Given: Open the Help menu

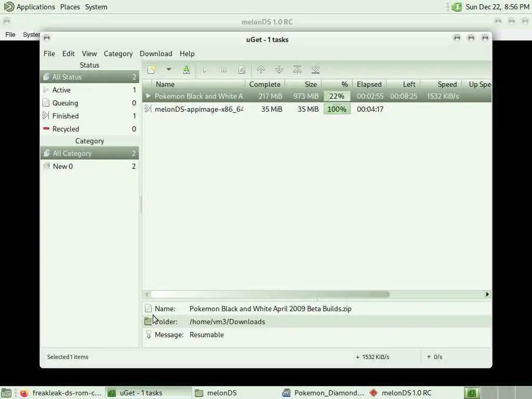Looking at the screenshot, I should click(x=187, y=54).
